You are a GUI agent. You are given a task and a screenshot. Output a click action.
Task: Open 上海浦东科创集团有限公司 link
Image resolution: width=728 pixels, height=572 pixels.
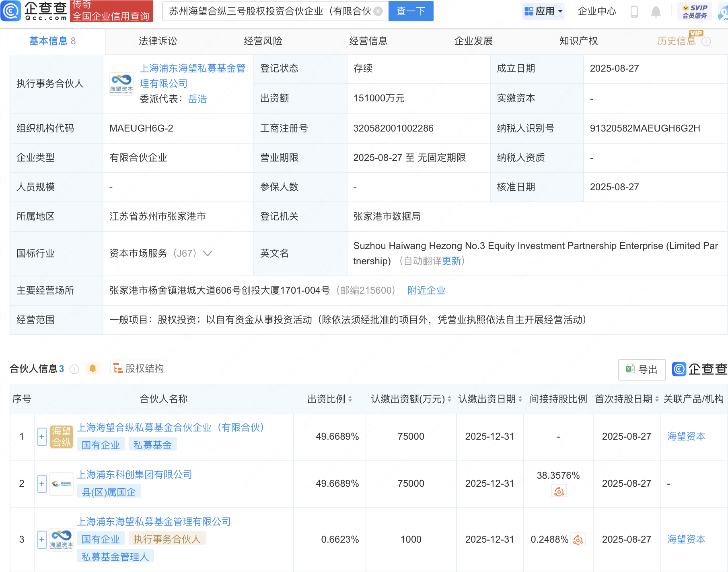coord(134,475)
